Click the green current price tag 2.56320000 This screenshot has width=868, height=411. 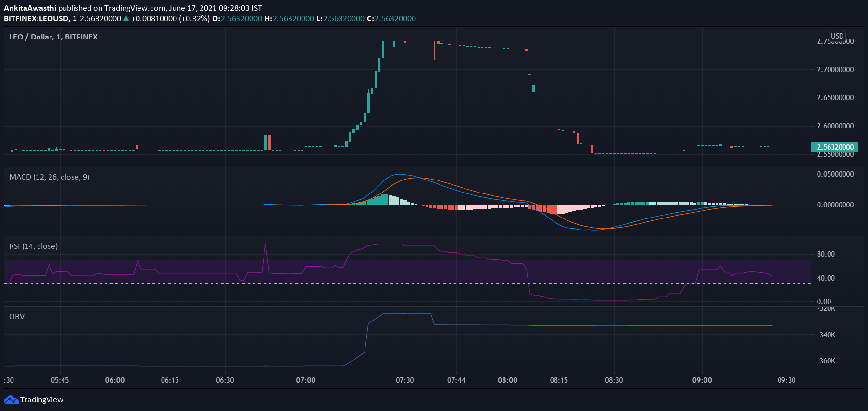(x=835, y=147)
